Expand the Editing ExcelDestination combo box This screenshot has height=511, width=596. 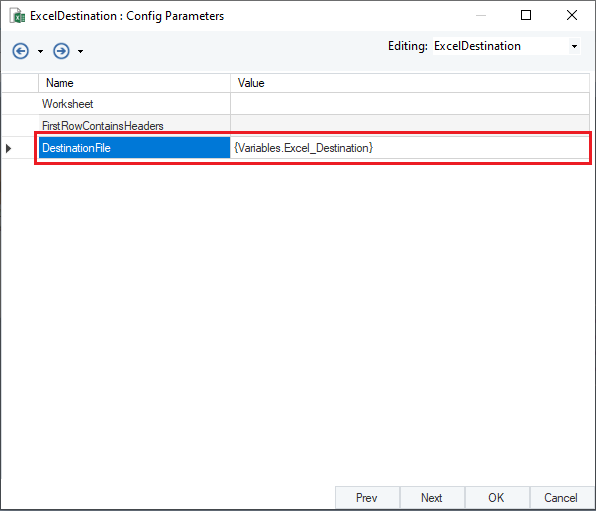tap(574, 46)
